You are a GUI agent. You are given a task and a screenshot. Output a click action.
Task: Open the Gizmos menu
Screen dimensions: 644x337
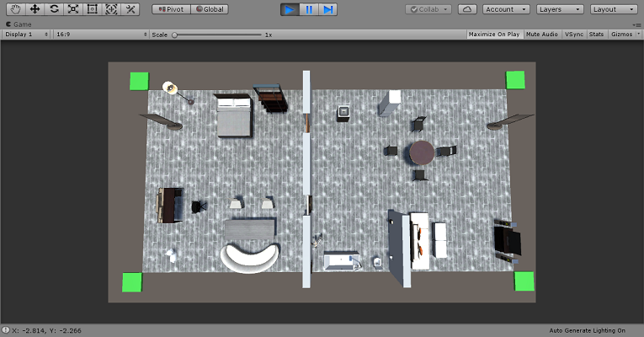623,35
